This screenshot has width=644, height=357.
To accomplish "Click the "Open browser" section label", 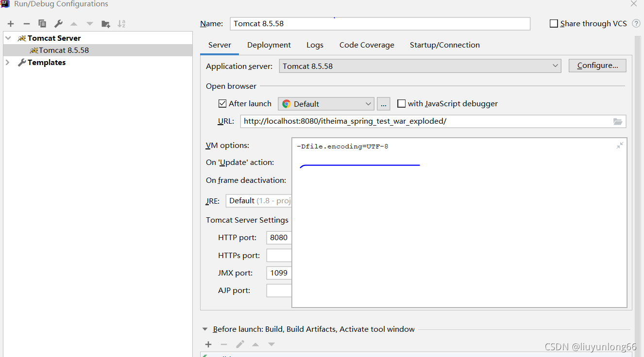I will click(231, 86).
